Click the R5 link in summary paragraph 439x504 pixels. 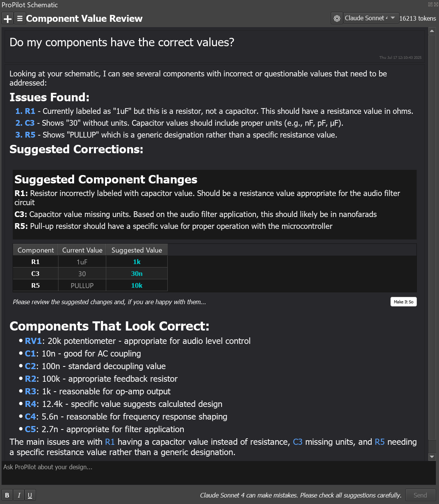(x=379, y=442)
